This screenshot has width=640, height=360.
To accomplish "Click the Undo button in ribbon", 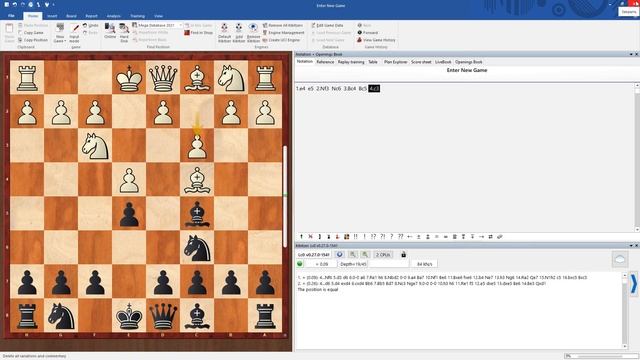I will (91, 25).
